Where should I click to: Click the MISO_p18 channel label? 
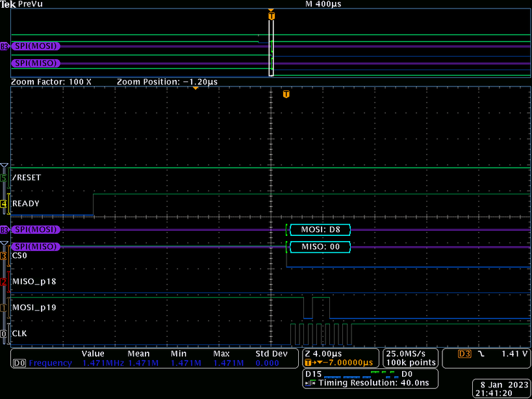coord(34,281)
